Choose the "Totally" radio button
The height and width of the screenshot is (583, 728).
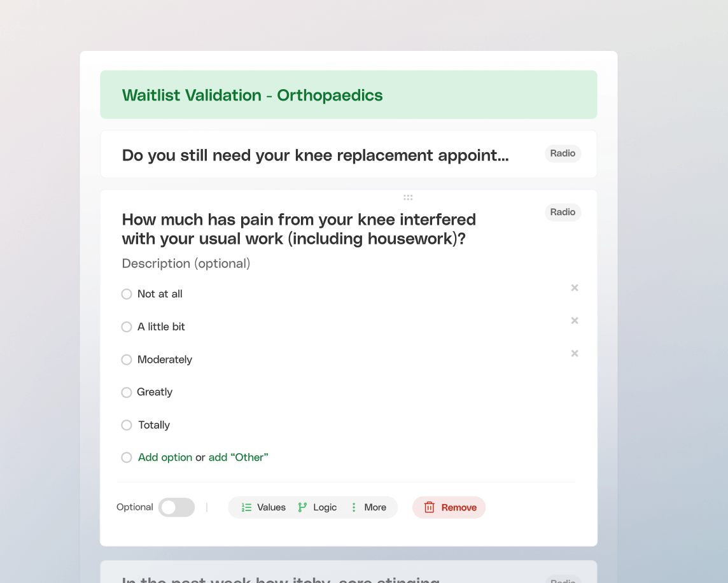point(127,425)
